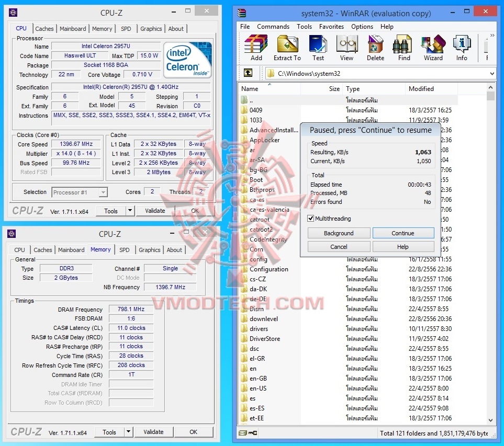Select the en-US folder icon
The image size is (504, 446).
tap(244, 388)
